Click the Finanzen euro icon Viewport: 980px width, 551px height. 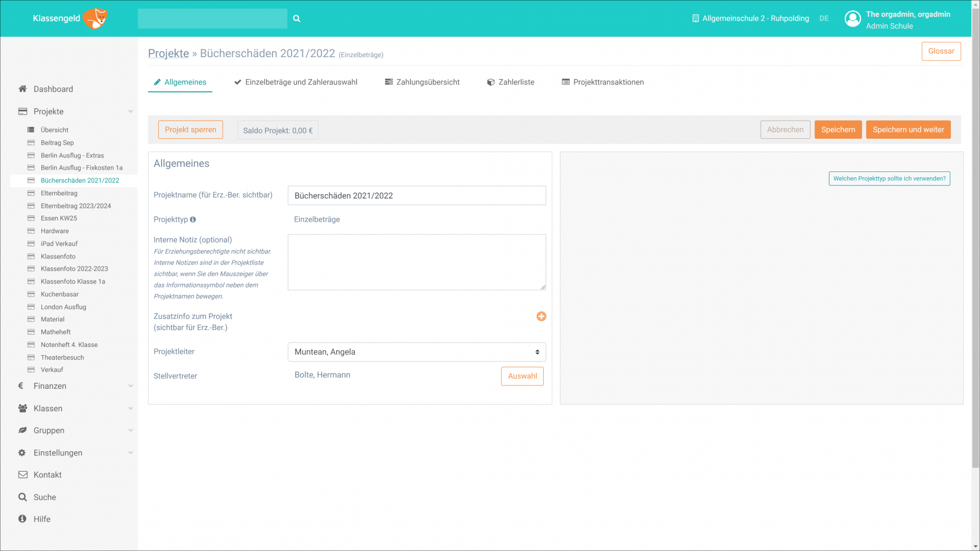pos(21,386)
